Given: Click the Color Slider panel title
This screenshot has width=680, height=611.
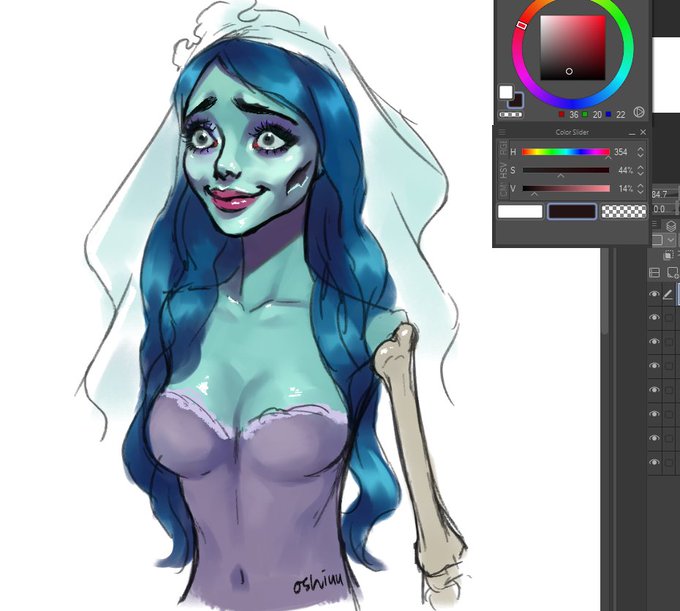Looking at the screenshot, I should tap(572, 132).
